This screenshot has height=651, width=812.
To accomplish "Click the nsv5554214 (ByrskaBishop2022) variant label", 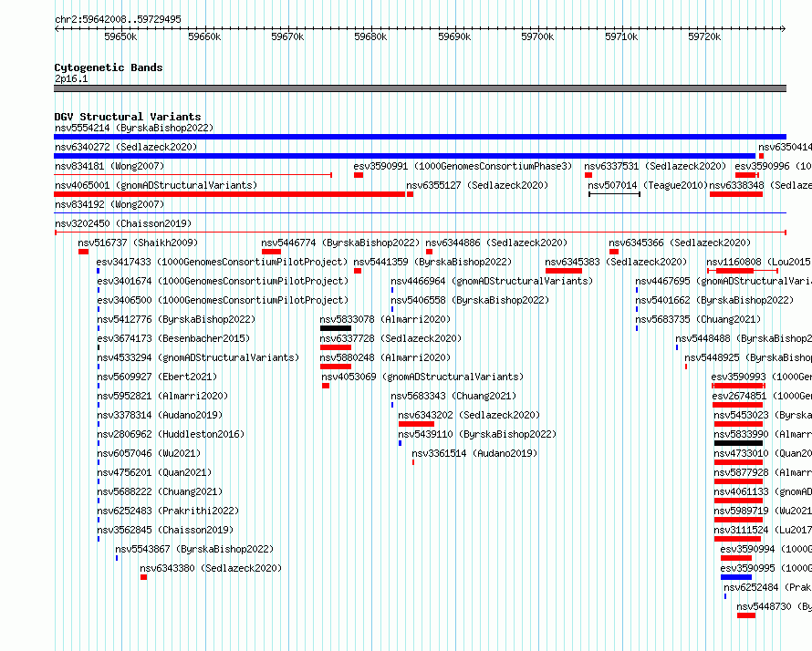I will (133, 128).
